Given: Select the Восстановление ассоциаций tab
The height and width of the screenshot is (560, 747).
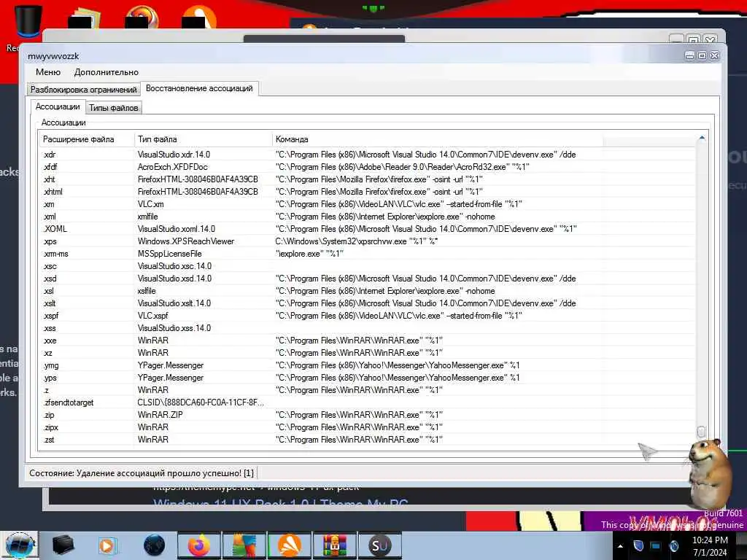Looking at the screenshot, I should 199,88.
